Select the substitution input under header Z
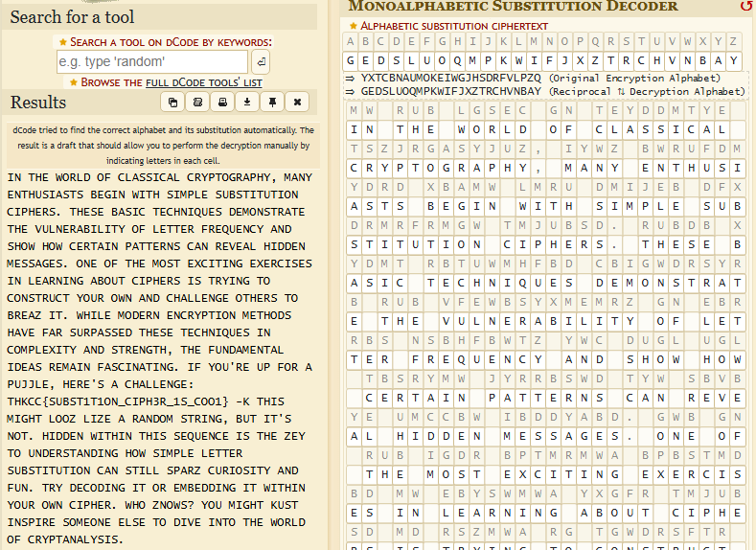 pos(733,61)
